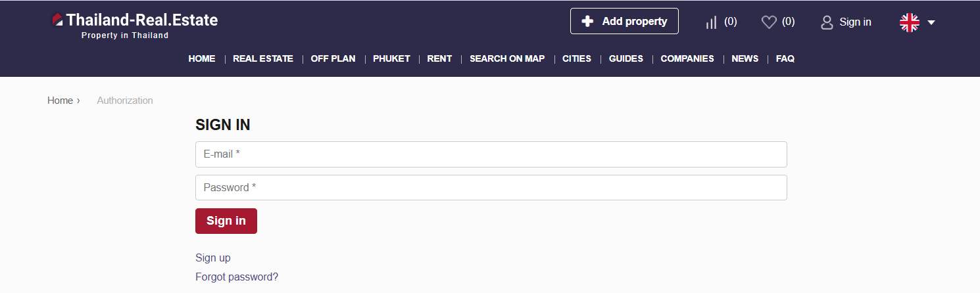The image size is (980, 293).
Task: Click the Thailand-Real.Estate logo icon
Action: (57, 20)
